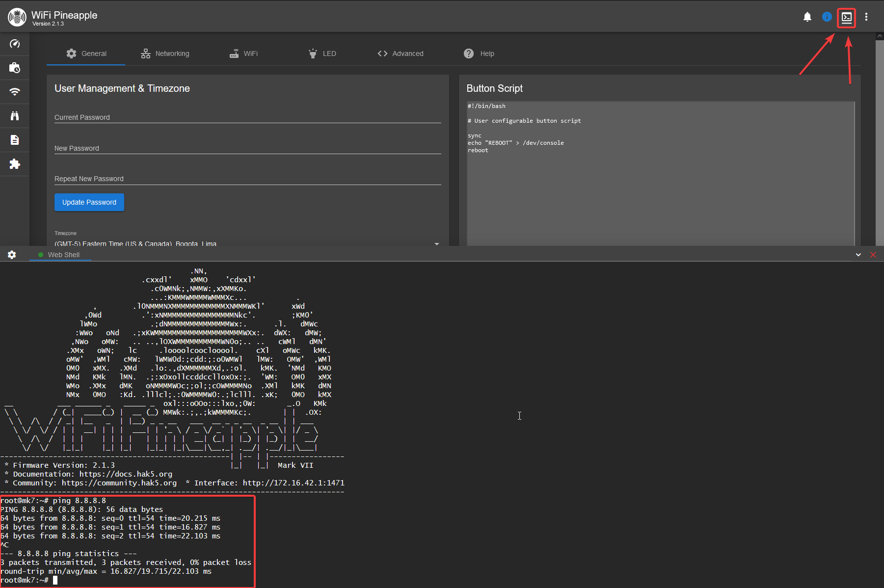
Task: Open the Advanced settings tab
Action: (x=401, y=53)
